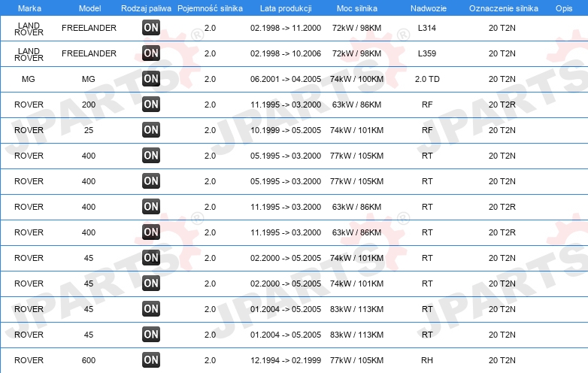Click the Nadwozie column header
Screen dimensions: 588x373
click(429, 8)
